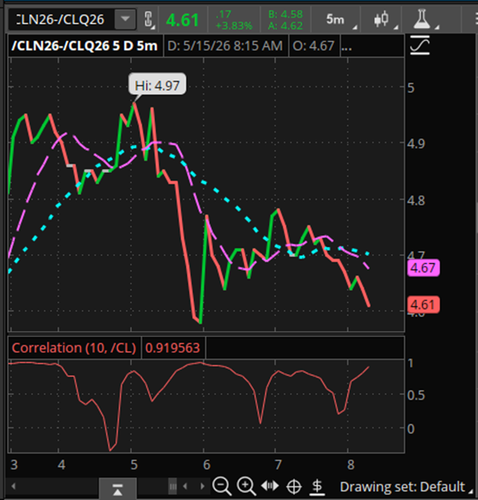
Task: Click the Hi: 4.97 price bubble
Action: [157, 85]
